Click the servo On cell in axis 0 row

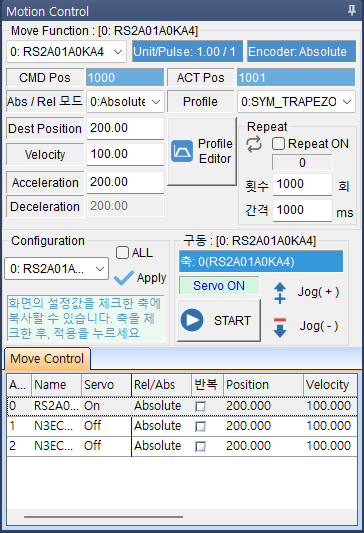tap(106, 406)
